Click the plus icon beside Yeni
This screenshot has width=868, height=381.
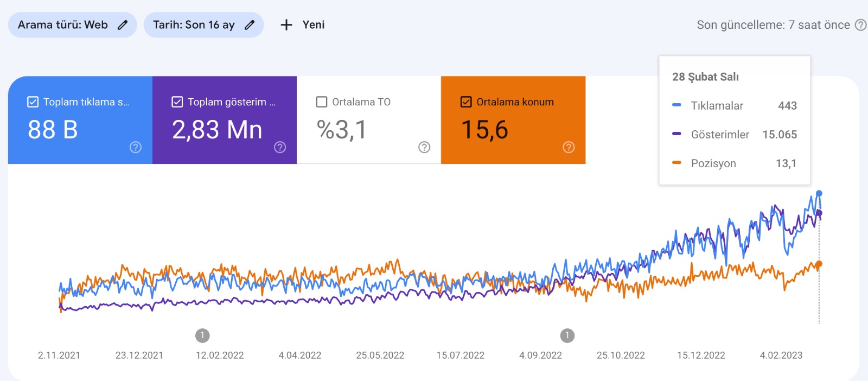(286, 25)
